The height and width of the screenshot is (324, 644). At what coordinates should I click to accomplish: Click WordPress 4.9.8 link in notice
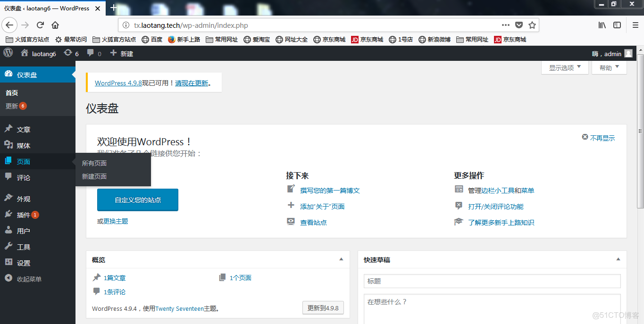tap(118, 83)
